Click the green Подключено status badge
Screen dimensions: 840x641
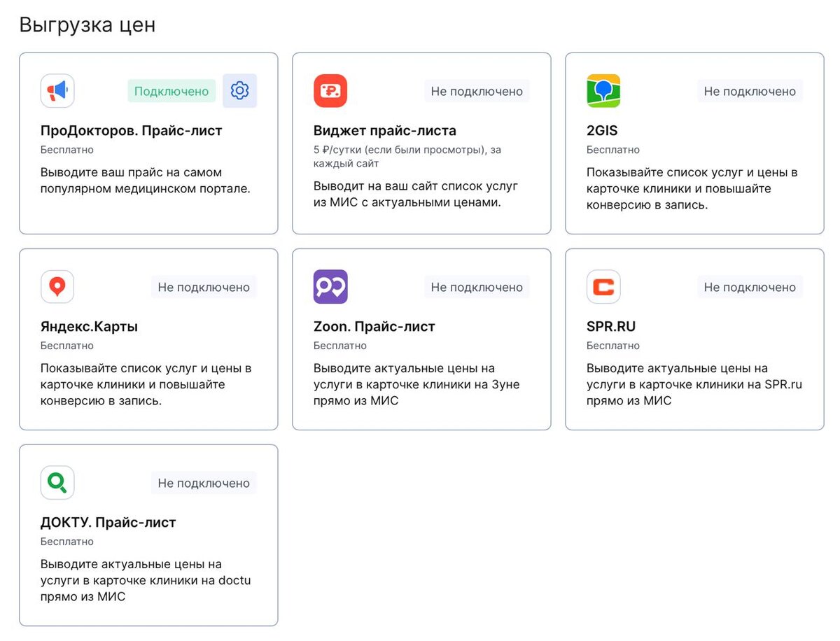point(171,91)
